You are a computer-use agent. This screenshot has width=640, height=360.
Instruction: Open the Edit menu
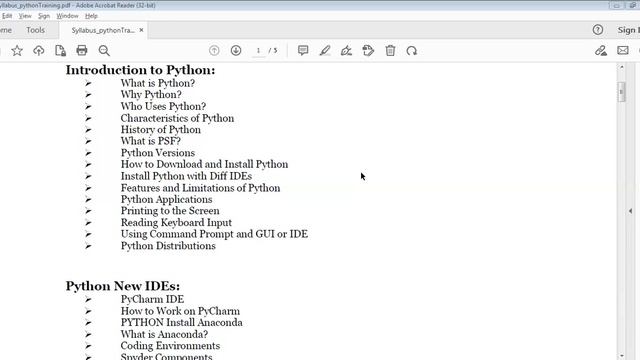tap(7, 16)
